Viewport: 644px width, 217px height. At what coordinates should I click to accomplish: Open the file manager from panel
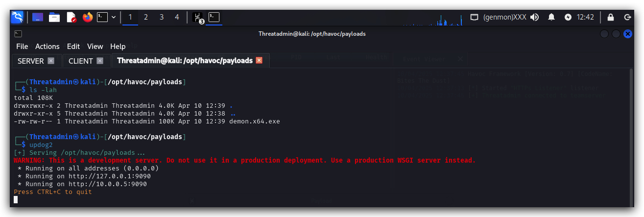54,17
